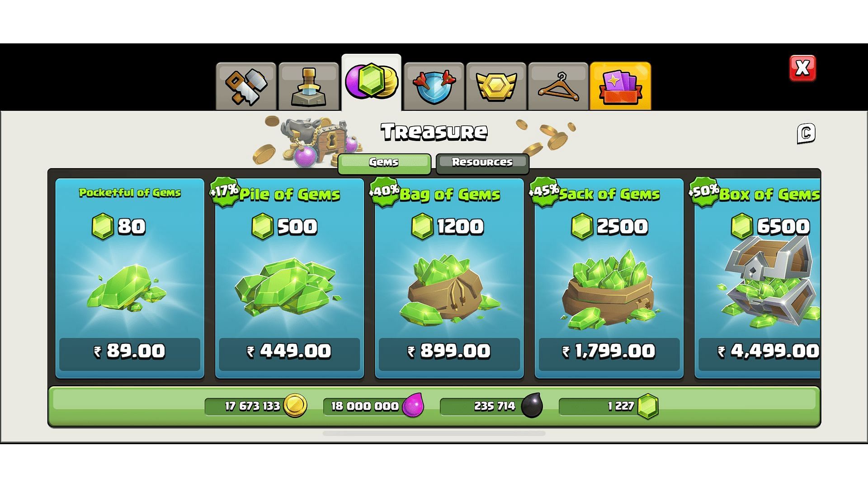The width and height of the screenshot is (868, 488).
Task: Open the builder tools shop tab
Action: [x=246, y=86]
